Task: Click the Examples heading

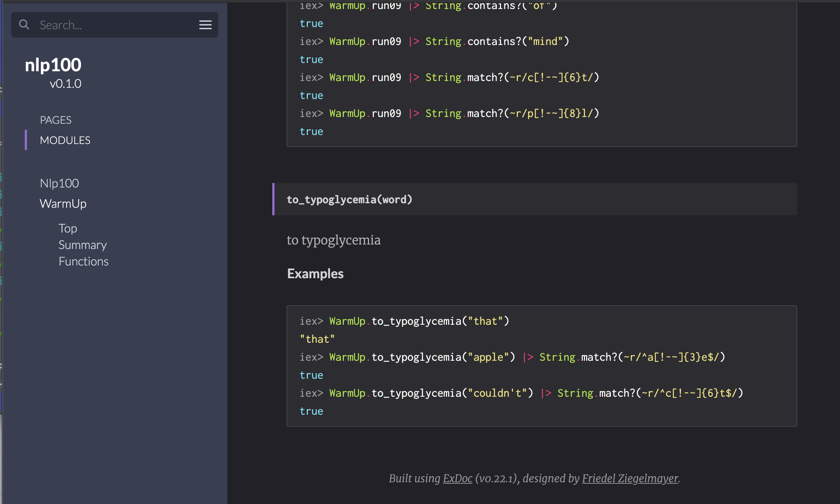Action: click(x=315, y=274)
